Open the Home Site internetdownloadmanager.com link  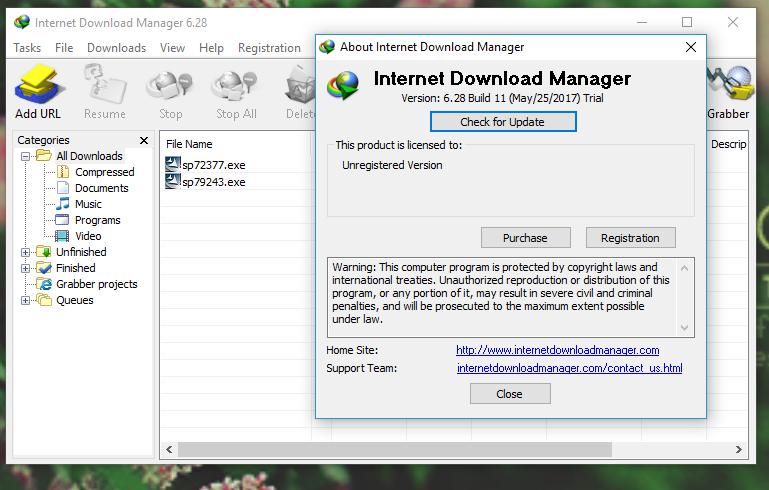[558, 350]
